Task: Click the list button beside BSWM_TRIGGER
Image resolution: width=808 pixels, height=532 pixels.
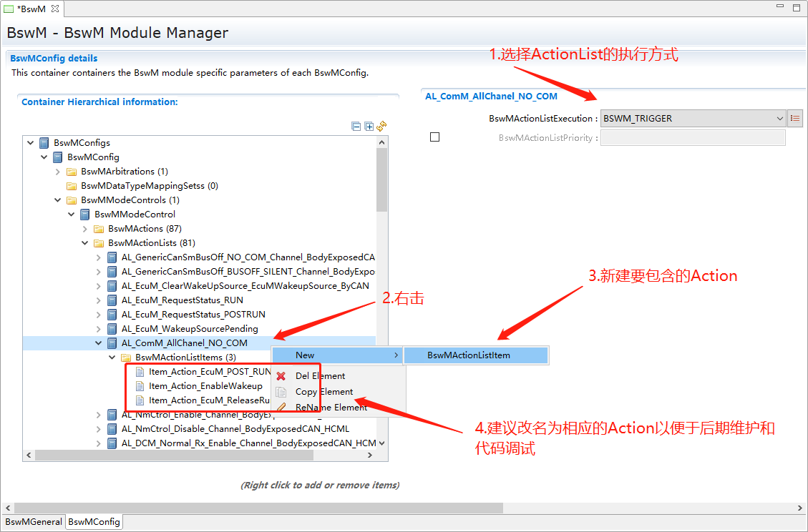Action: 795,119
